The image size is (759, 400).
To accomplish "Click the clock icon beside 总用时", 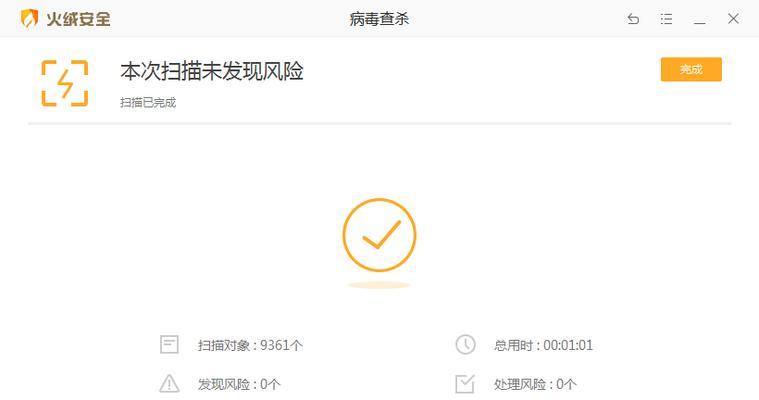I will (x=465, y=345).
